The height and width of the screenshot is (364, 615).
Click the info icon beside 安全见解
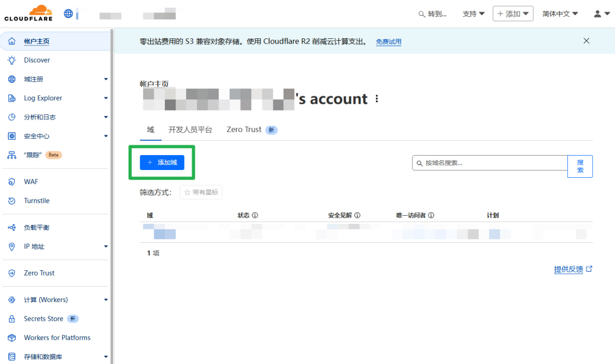click(357, 216)
